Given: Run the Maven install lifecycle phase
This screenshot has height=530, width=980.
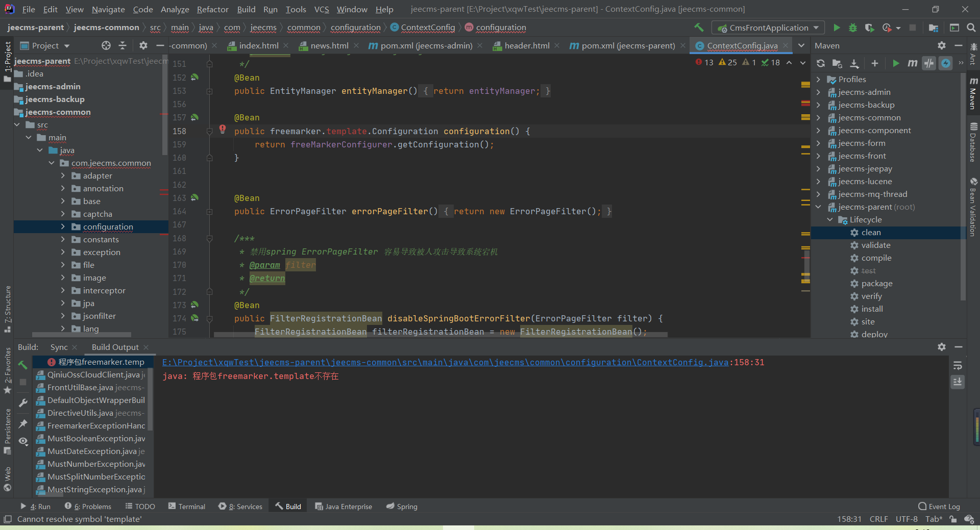Looking at the screenshot, I should click(x=872, y=309).
